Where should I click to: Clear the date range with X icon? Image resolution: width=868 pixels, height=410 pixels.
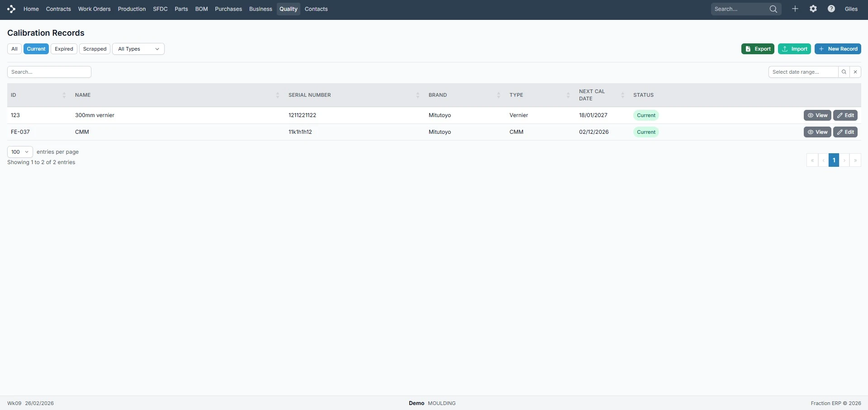coord(855,72)
